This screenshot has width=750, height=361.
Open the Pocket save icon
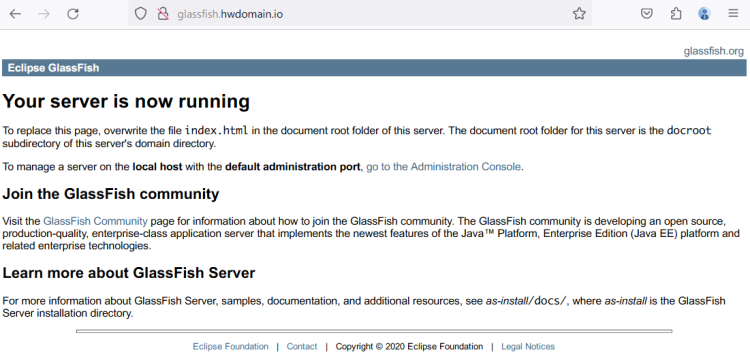point(647,13)
